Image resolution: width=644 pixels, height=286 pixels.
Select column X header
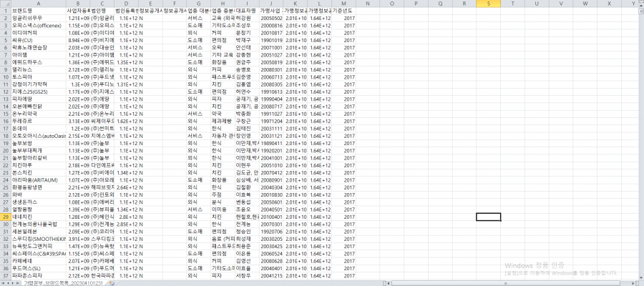pyautogui.click(x=609, y=4)
